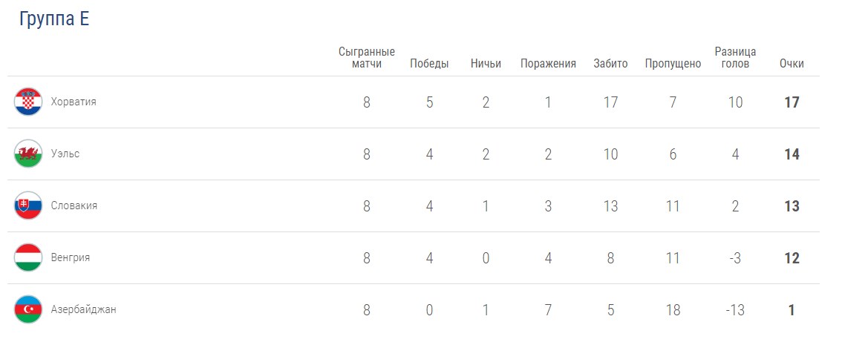The image size is (868, 342).
Task: Click the Slovakia flag icon
Action: click(x=28, y=205)
